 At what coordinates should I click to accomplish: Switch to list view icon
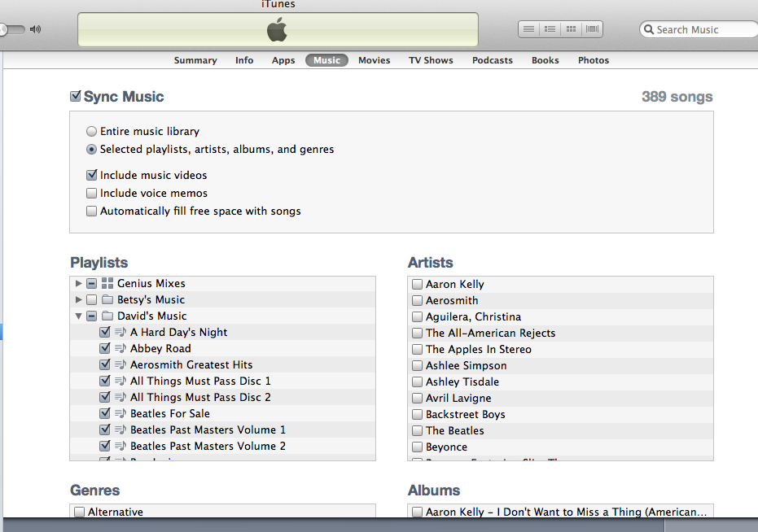[529, 29]
